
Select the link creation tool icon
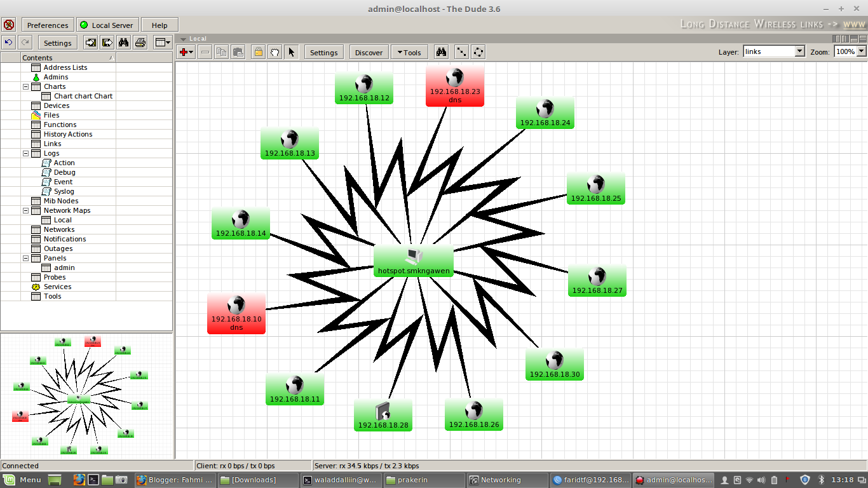click(461, 51)
